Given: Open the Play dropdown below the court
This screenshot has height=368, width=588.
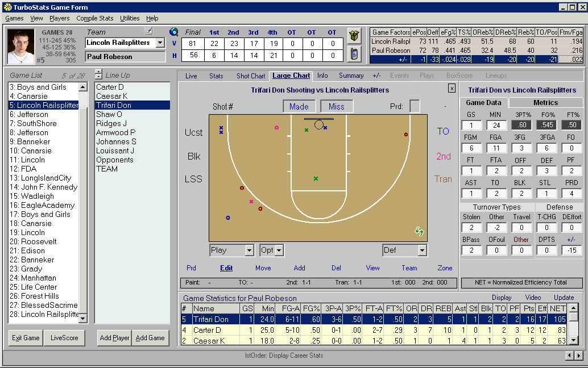Looking at the screenshot, I should pyautogui.click(x=231, y=250).
